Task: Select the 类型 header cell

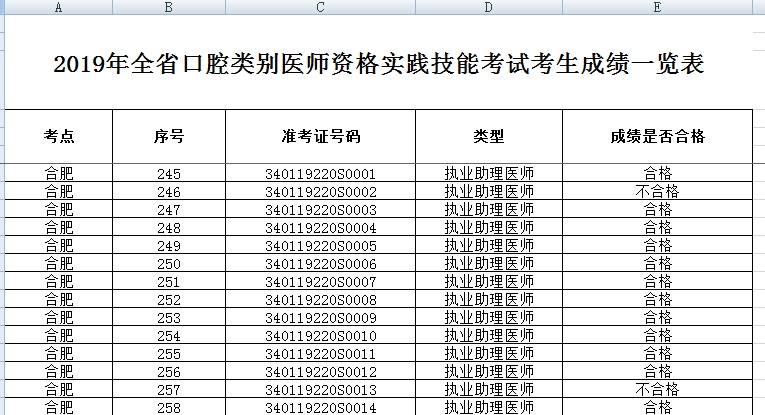Action: (x=489, y=137)
